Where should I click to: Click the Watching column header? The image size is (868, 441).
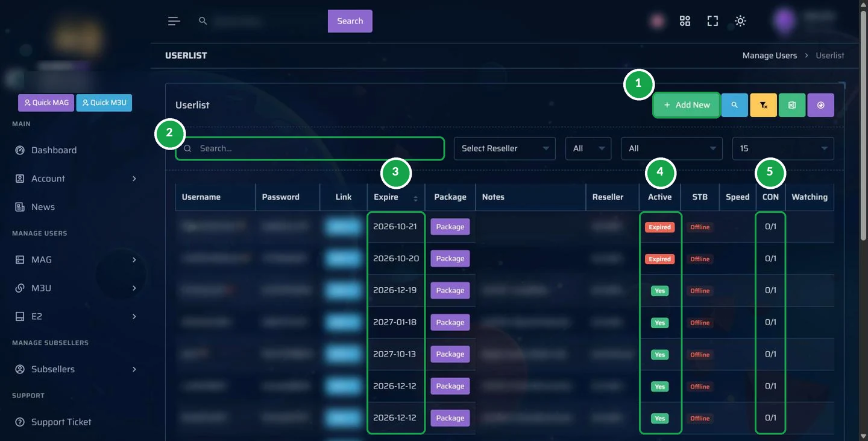coord(810,197)
